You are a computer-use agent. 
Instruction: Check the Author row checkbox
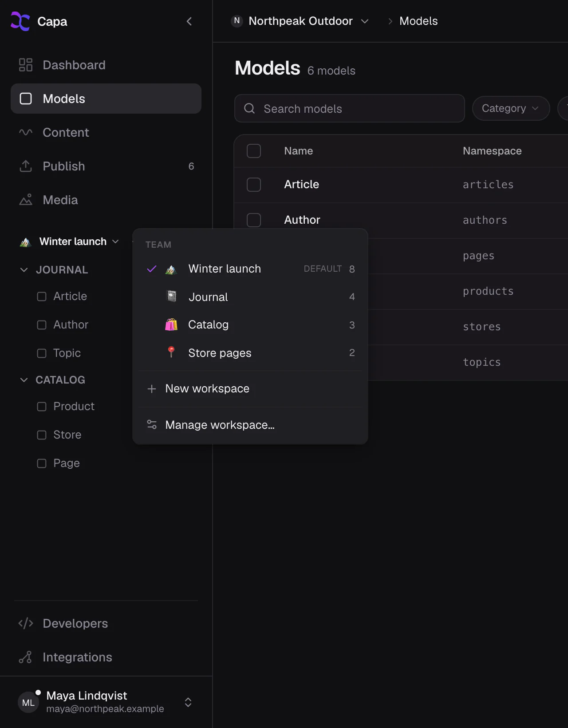254,220
